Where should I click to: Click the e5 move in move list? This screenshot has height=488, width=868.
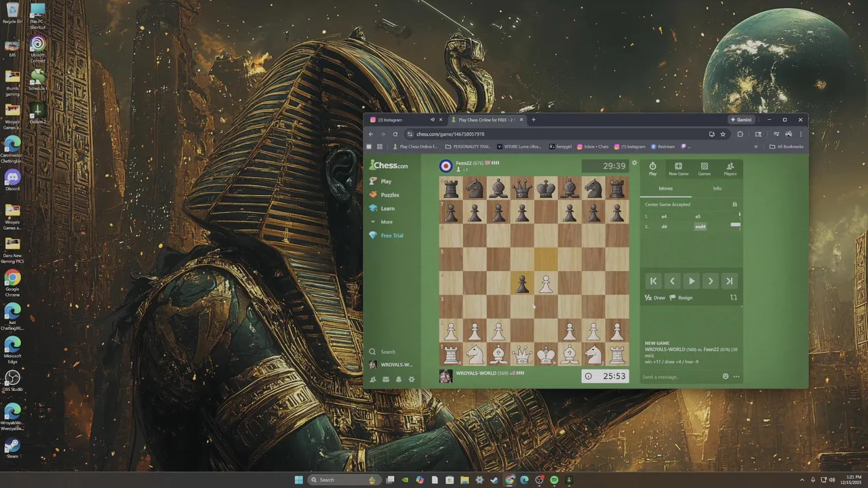click(x=698, y=217)
